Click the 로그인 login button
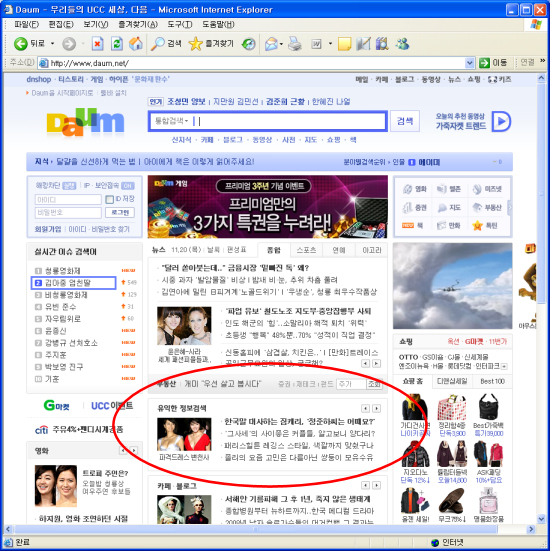The image size is (550, 551). [120, 212]
